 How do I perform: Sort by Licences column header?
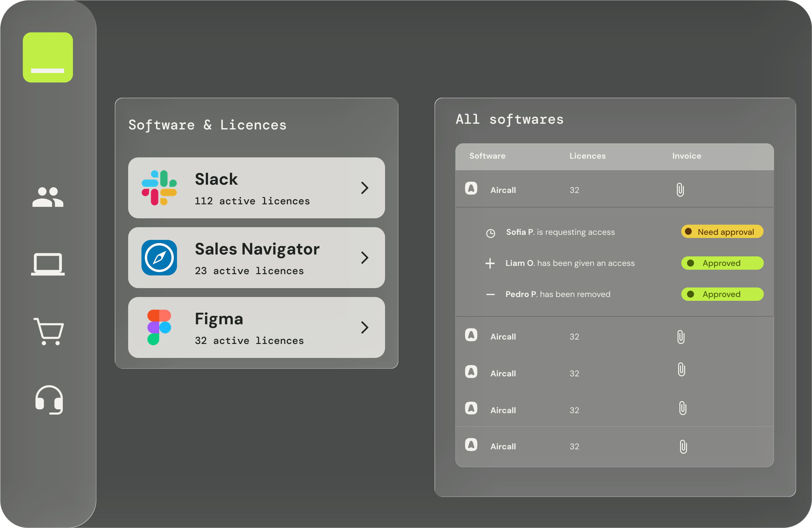587,156
